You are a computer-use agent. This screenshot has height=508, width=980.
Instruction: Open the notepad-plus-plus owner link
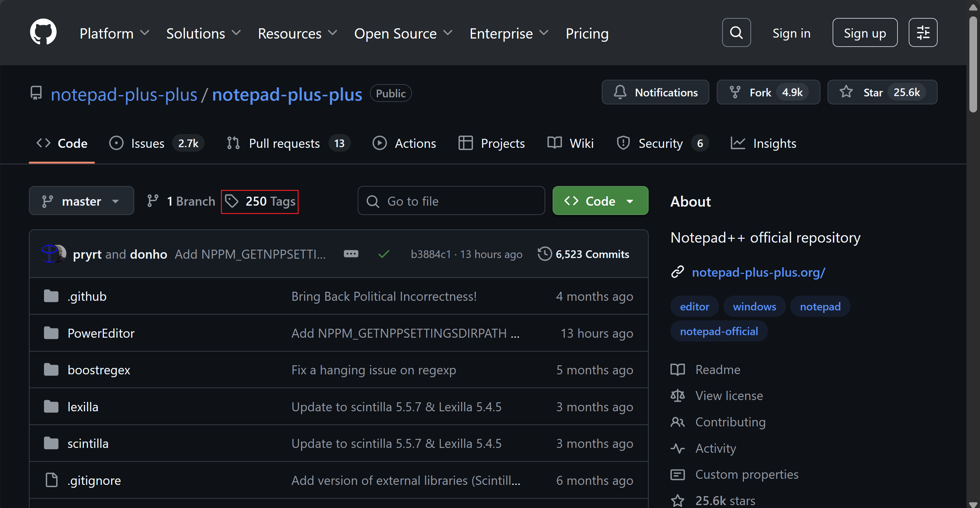pos(124,94)
